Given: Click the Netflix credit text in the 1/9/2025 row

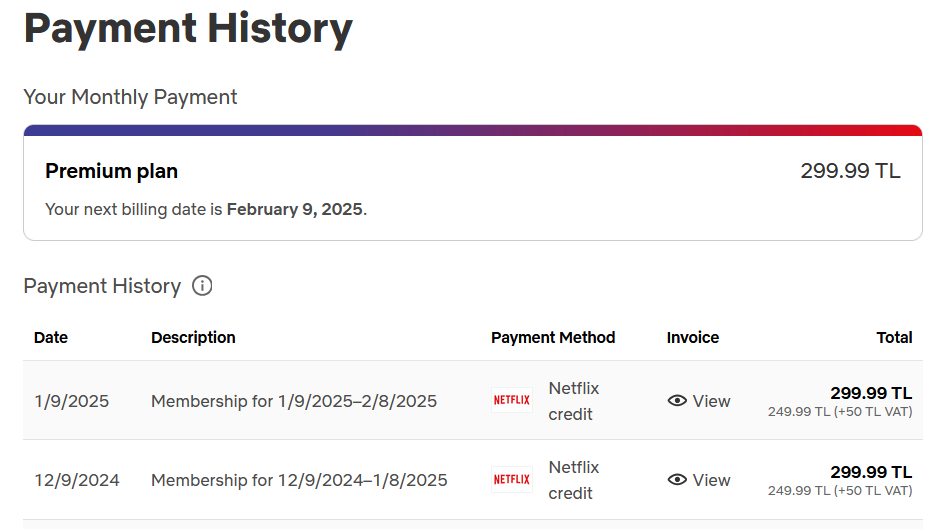Looking at the screenshot, I should 573,401.
